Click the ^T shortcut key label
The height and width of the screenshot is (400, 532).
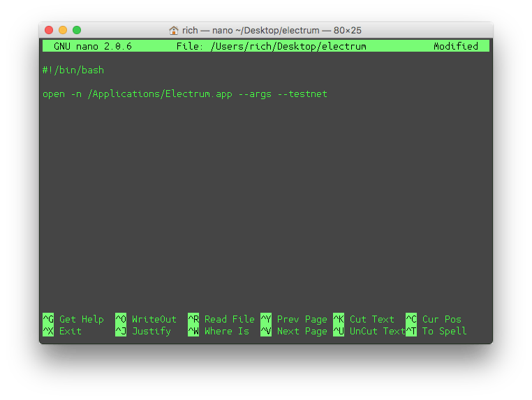click(411, 331)
